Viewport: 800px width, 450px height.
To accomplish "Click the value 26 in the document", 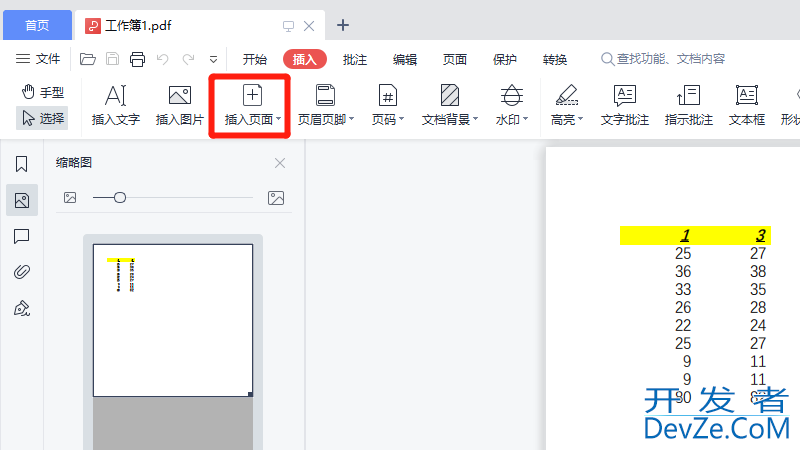I will click(683, 307).
